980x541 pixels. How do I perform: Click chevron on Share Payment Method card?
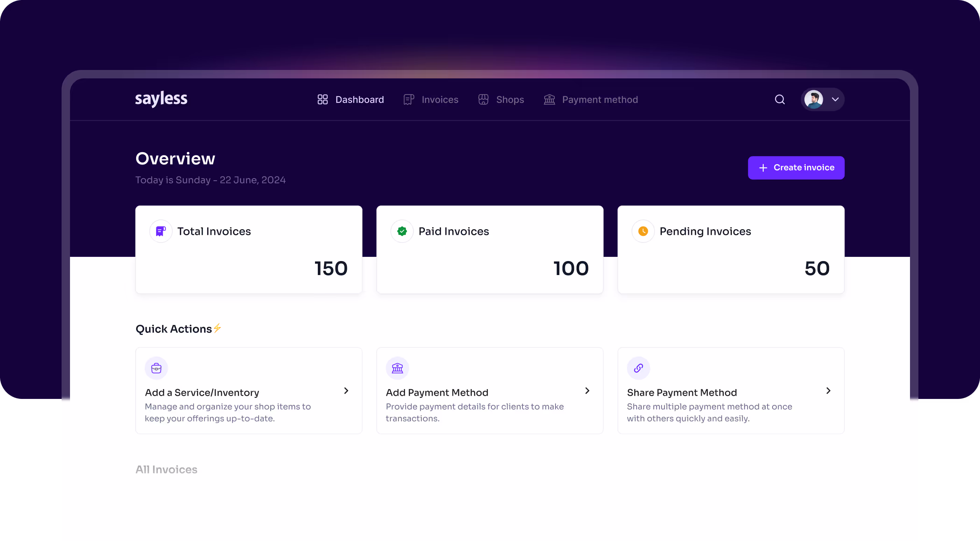[828, 391]
